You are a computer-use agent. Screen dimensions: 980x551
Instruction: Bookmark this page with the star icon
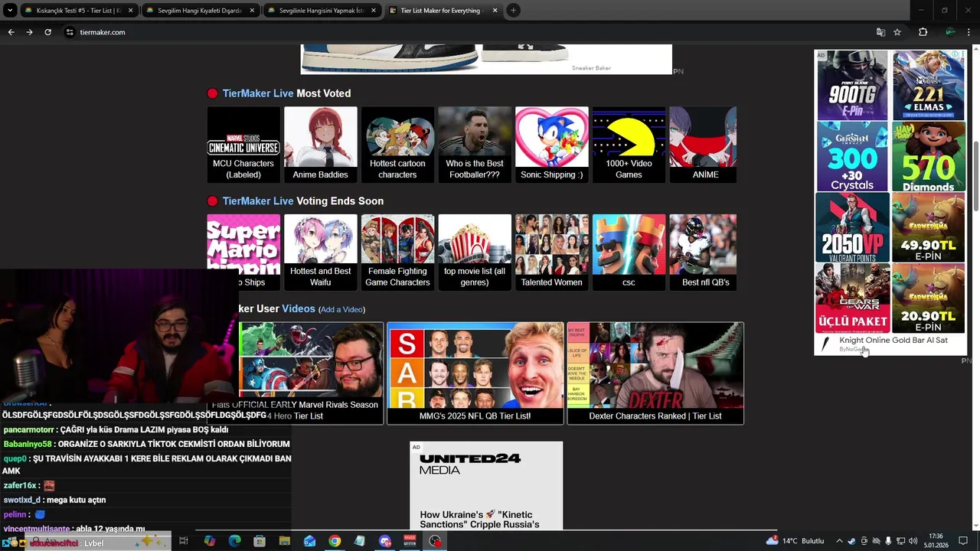[x=897, y=32]
